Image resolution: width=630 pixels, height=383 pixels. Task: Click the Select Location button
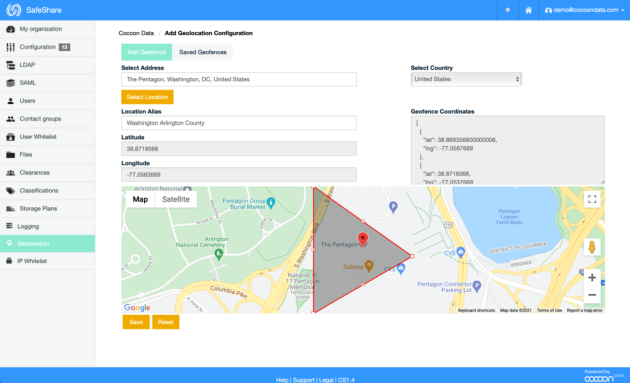coord(147,97)
